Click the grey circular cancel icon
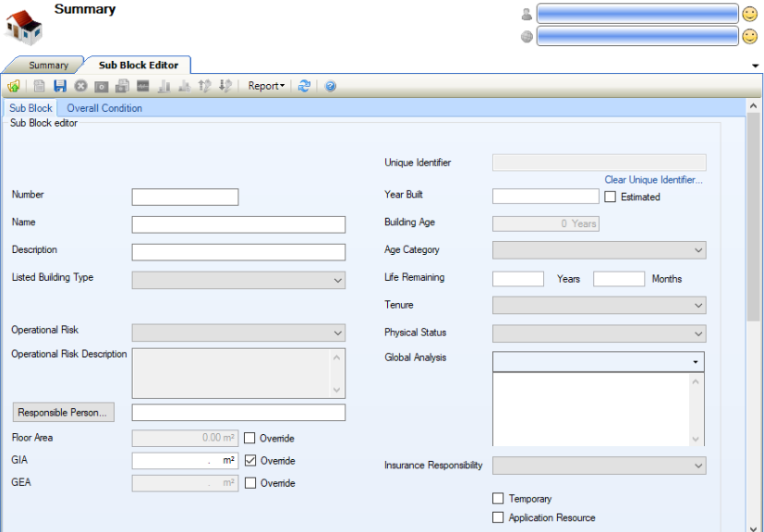764x532 pixels. pos(80,86)
